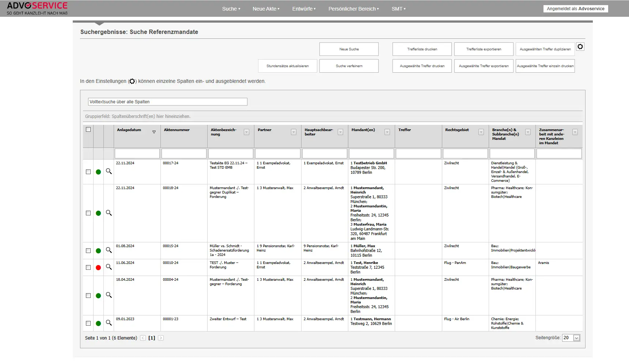
Task: Click the Suche verfeinern button
Action: [x=349, y=66]
